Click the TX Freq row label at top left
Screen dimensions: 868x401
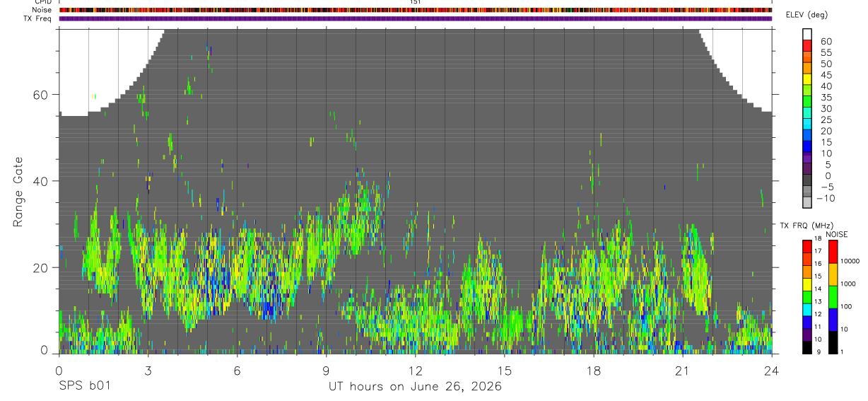click(x=38, y=18)
